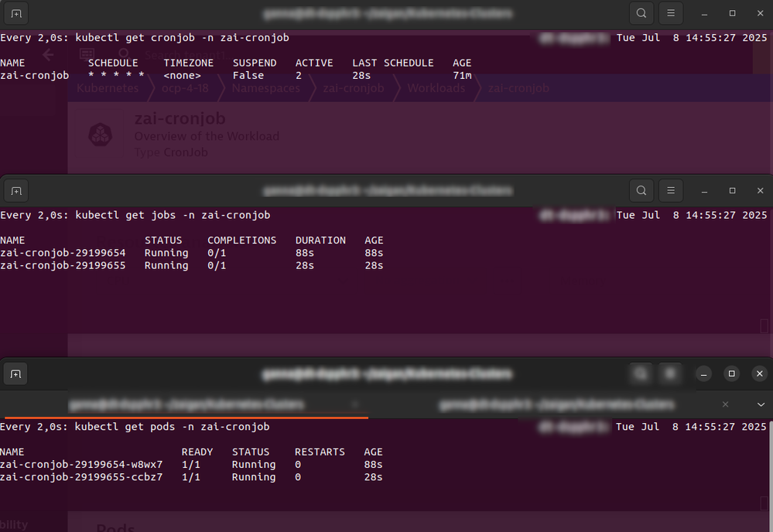Open a new tab in the cronjob terminal
This screenshot has height=532, width=773.
coord(15,14)
